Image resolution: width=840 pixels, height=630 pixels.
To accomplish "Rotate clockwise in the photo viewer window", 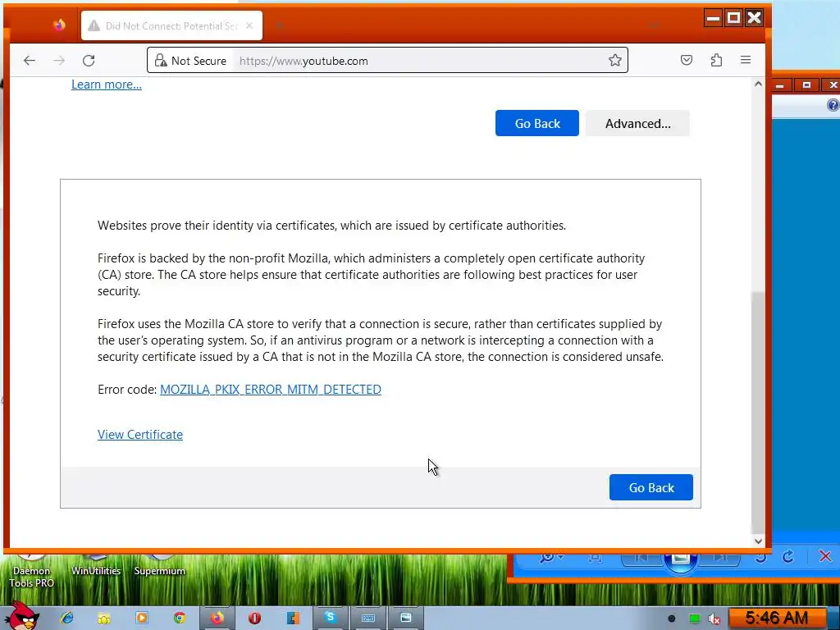I will click(x=787, y=557).
